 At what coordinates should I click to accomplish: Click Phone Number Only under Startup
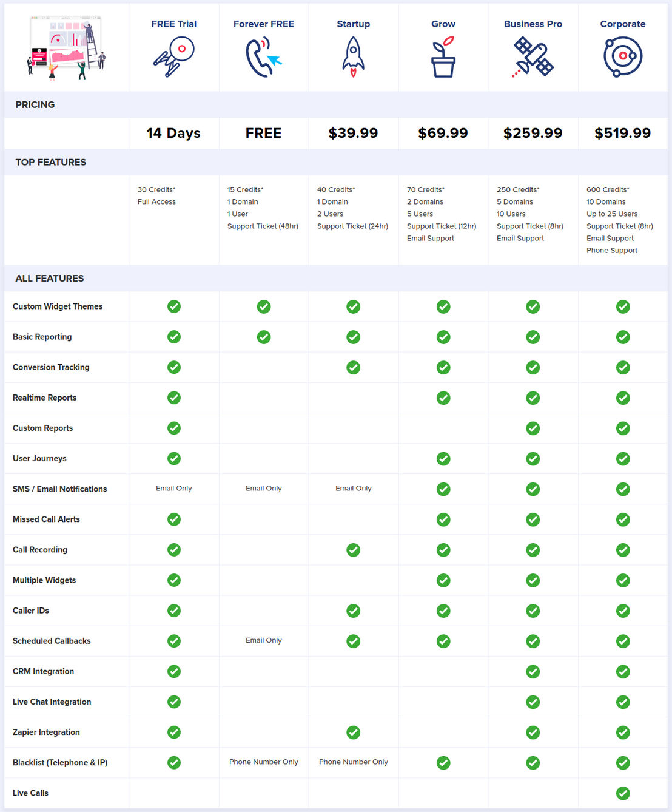click(354, 762)
